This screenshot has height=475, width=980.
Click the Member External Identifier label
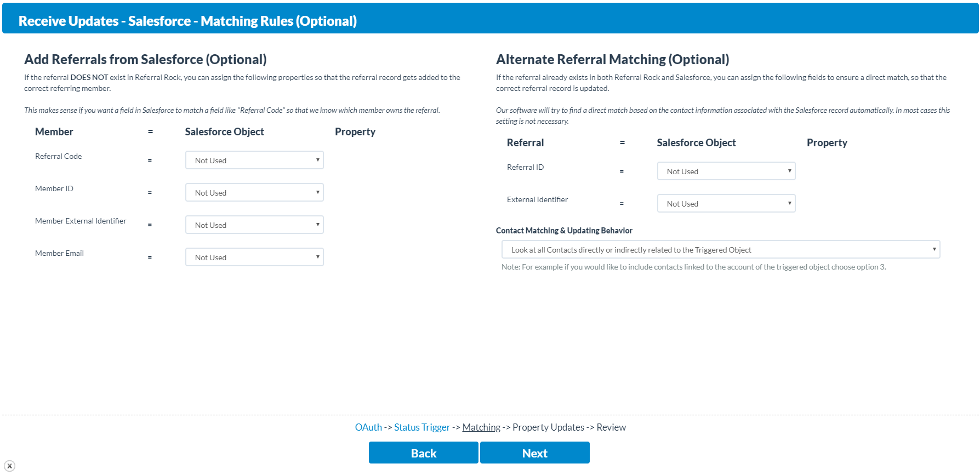tap(81, 221)
